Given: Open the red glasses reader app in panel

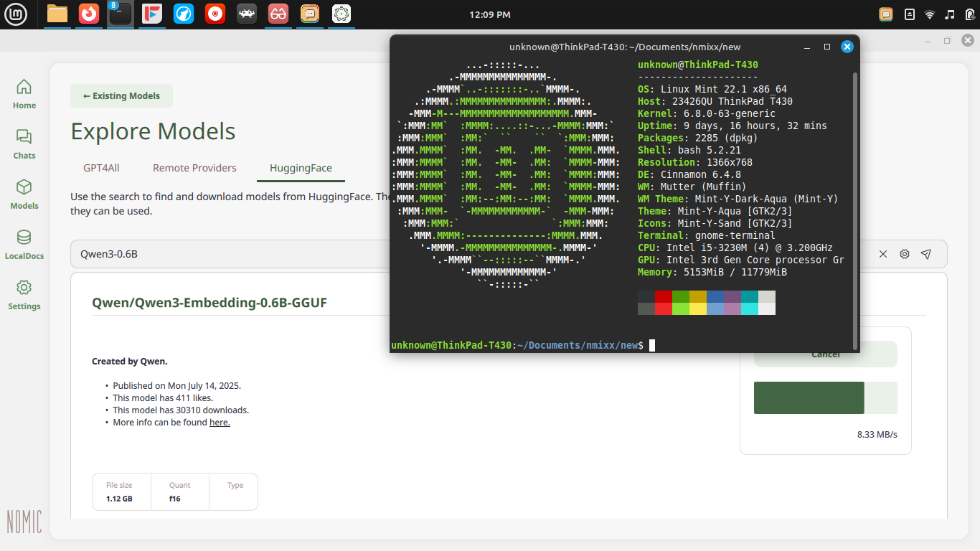Looking at the screenshot, I should (278, 14).
